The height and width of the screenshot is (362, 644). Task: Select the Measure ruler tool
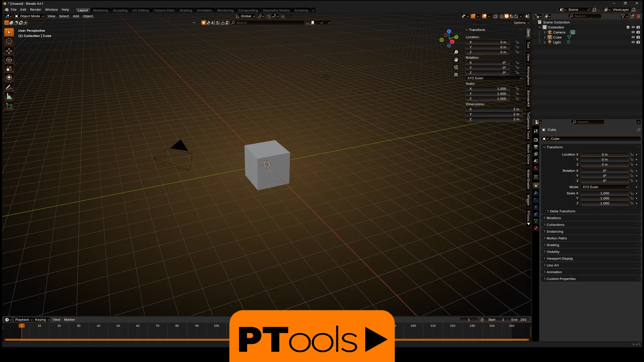9,97
